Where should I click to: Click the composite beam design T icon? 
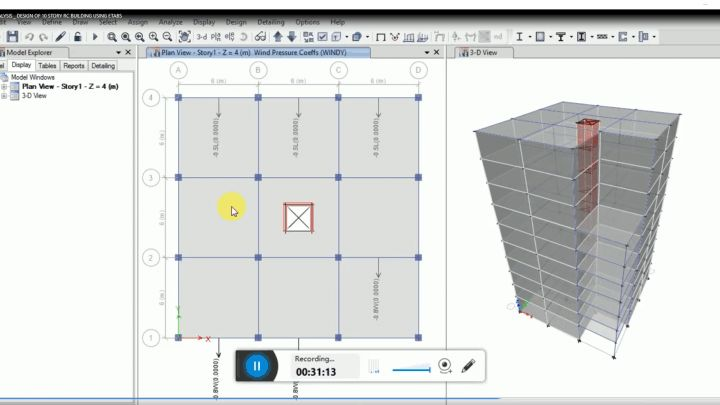click(x=561, y=37)
